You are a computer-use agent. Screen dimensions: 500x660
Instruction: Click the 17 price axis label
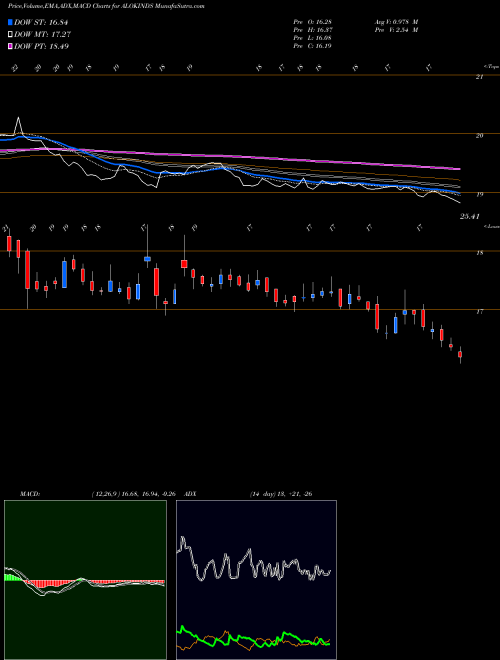click(x=479, y=312)
